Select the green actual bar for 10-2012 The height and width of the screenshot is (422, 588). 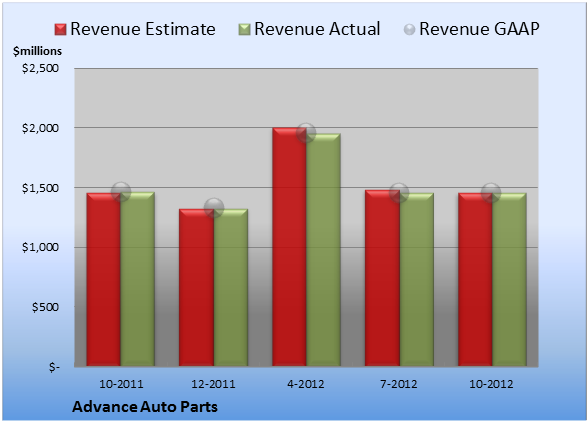click(509, 279)
